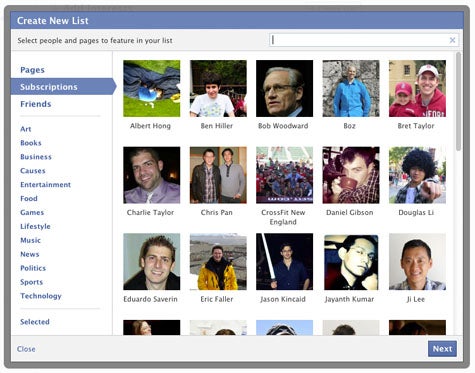
Task: Pick Jason Kincaid's photo
Action: click(284, 261)
